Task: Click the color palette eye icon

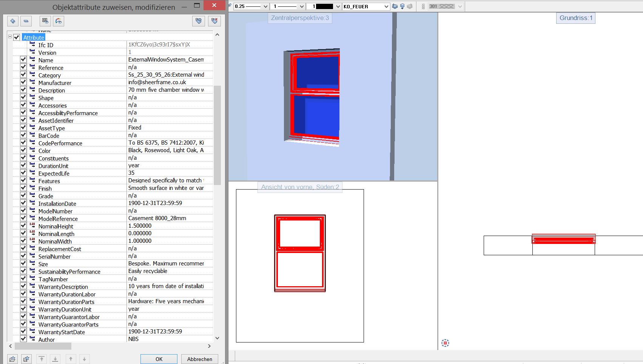Action: click(58, 21)
